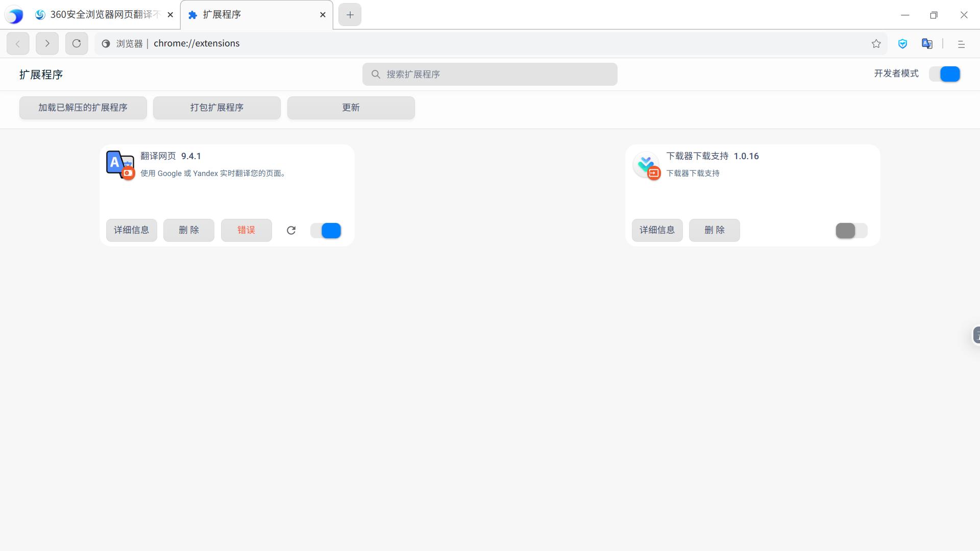This screenshot has height=551, width=980.
Task: Open a new tab with plus button
Action: 350,15
